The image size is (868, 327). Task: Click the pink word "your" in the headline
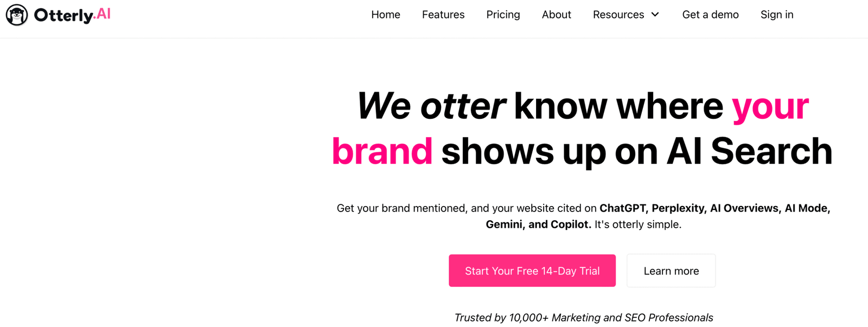[770, 106]
